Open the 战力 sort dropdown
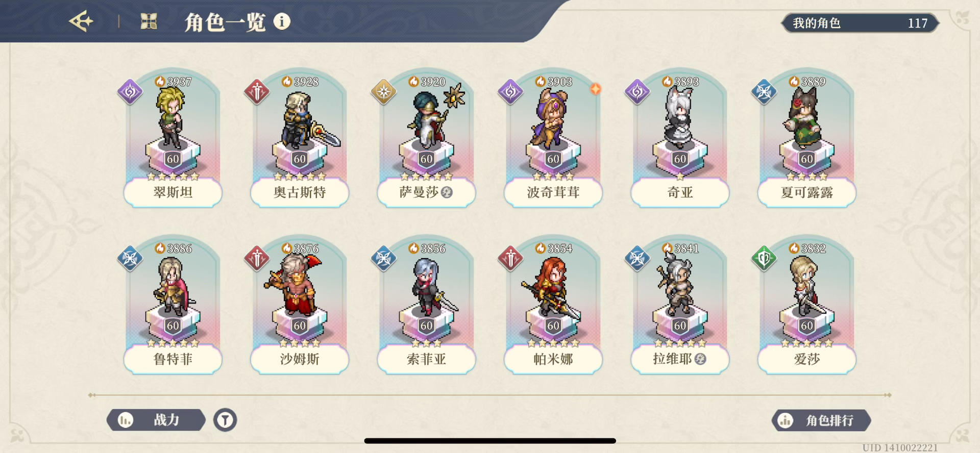Image resolution: width=980 pixels, height=453 pixels. [156, 420]
